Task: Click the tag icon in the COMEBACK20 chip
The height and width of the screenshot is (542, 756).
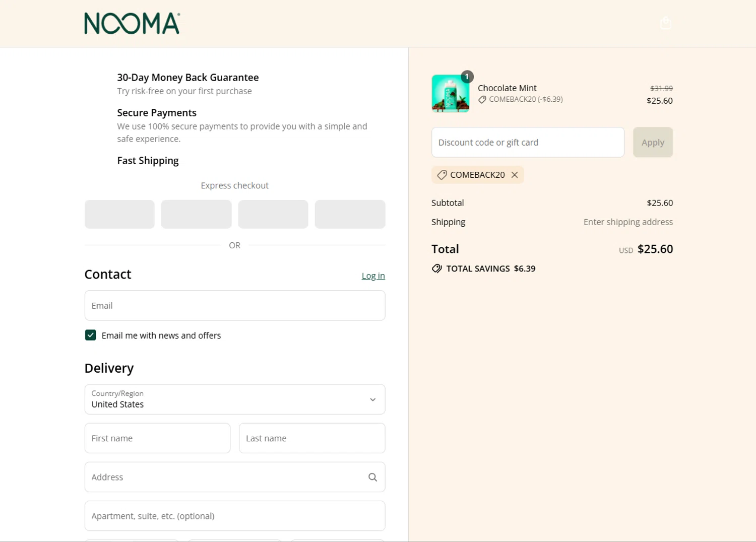Action: (442, 175)
